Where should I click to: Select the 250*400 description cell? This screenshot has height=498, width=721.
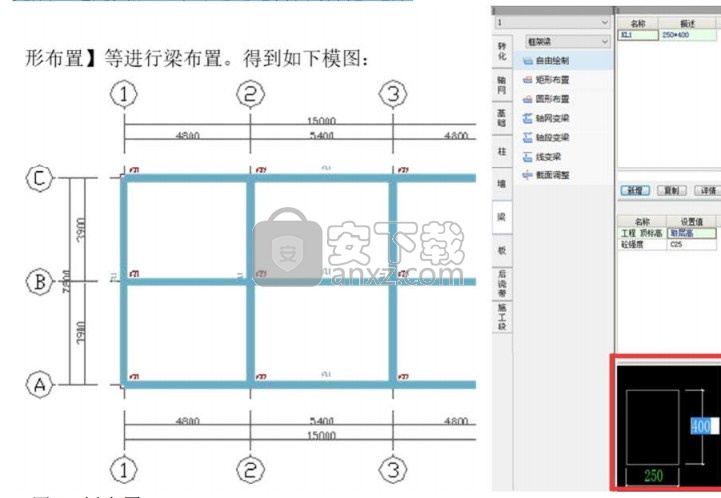(x=688, y=35)
